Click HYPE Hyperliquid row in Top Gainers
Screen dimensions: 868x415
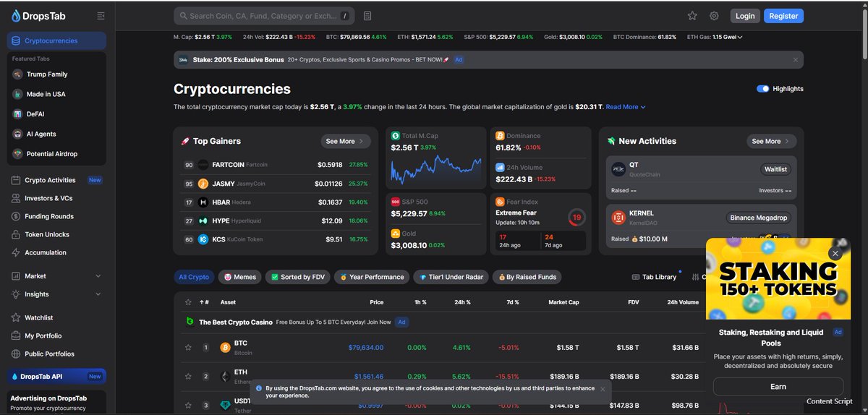(x=275, y=221)
